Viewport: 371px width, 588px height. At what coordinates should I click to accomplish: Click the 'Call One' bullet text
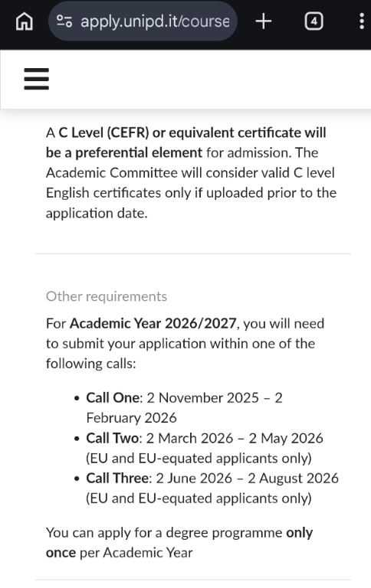pyautogui.click(x=113, y=397)
